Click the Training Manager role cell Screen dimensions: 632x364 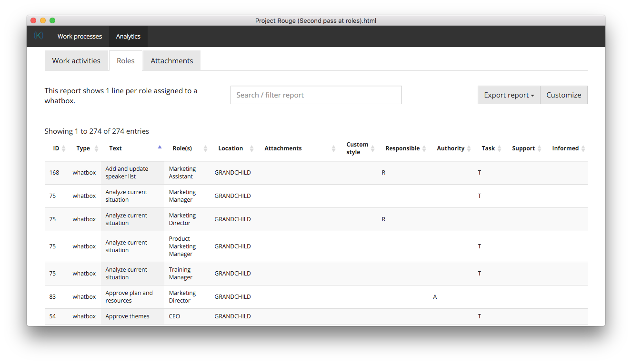[x=187, y=274]
